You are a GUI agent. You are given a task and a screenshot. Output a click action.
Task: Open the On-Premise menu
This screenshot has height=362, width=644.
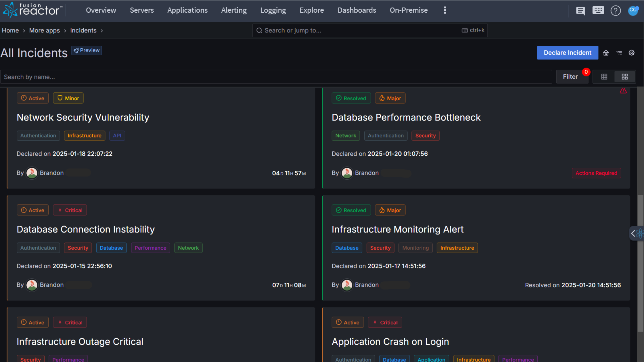click(x=409, y=10)
